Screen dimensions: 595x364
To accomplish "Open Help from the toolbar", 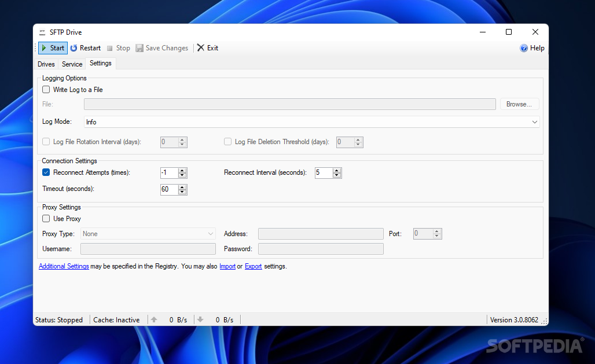I will pyautogui.click(x=532, y=48).
